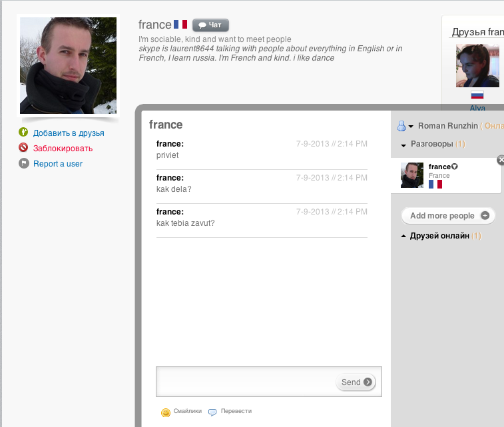This screenshot has height=427, width=504.
Task: Click france's small avatar in conversations
Action: pyautogui.click(x=412, y=175)
